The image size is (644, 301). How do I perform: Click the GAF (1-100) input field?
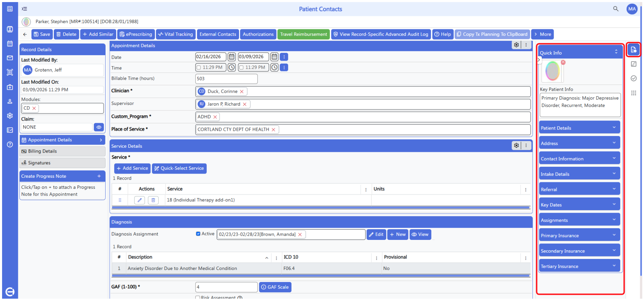point(226,287)
